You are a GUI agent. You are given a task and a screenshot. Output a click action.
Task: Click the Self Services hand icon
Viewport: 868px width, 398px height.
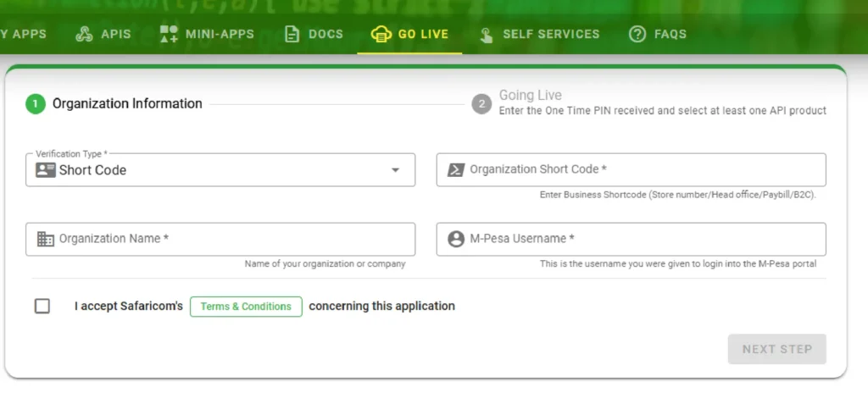pyautogui.click(x=486, y=35)
